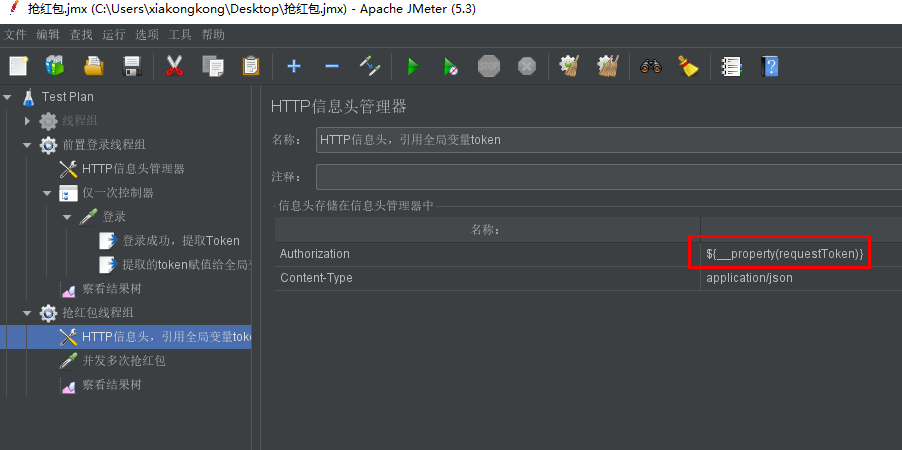Click the Shutdown gray X icon
Viewport: 902px width, 450px height.
pyautogui.click(x=526, y=66)
